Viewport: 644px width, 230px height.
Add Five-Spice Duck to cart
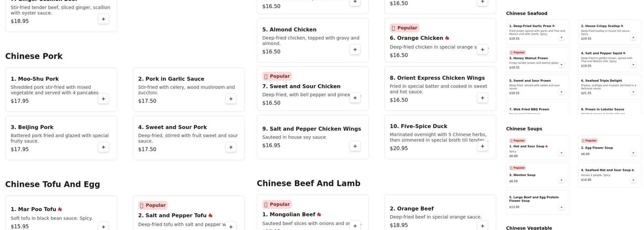(483, 146)
